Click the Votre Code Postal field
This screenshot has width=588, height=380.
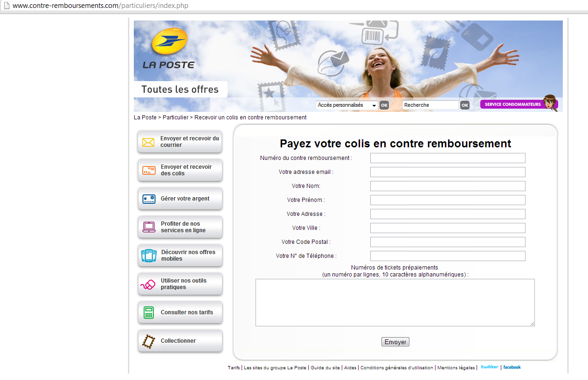448,242
